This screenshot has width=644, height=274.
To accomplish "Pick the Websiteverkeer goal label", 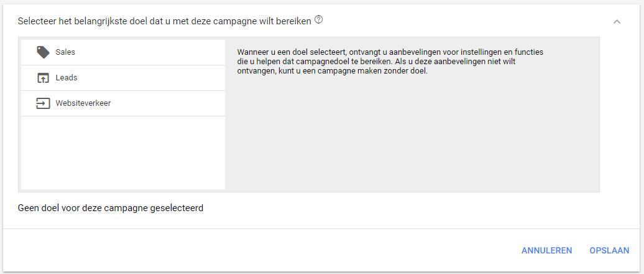I will 83,103.
